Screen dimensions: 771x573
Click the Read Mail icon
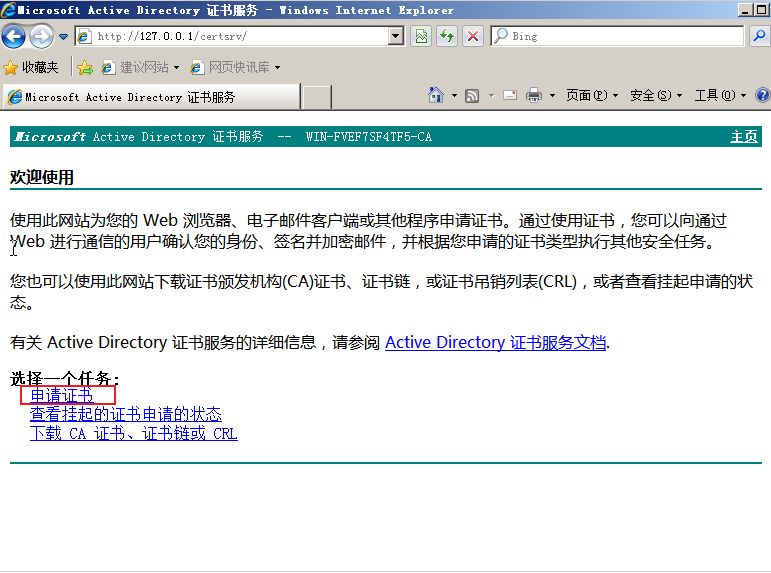click(510, 95)
